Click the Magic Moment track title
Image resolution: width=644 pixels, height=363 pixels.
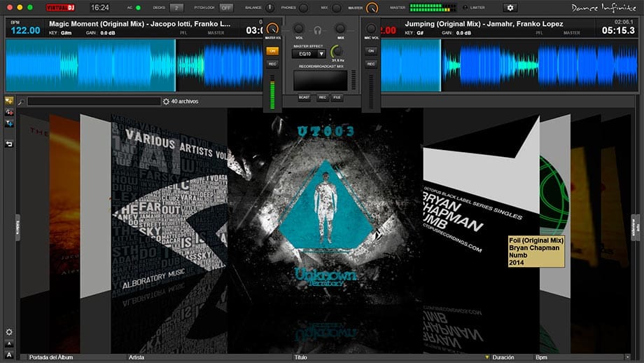[x=139, y=24]
